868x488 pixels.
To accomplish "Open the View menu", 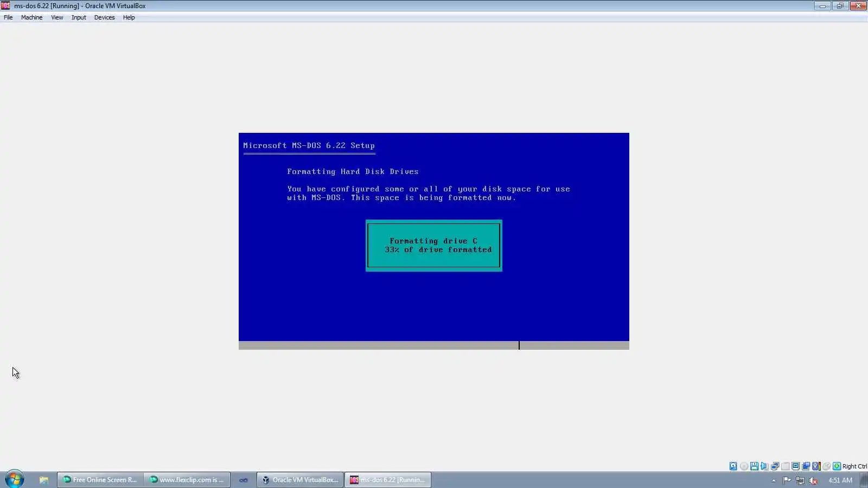I will (57, 17).
